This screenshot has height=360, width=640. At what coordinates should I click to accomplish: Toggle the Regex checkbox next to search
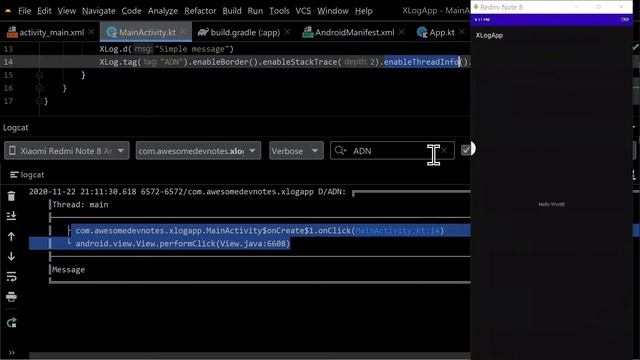pos(466,150)
